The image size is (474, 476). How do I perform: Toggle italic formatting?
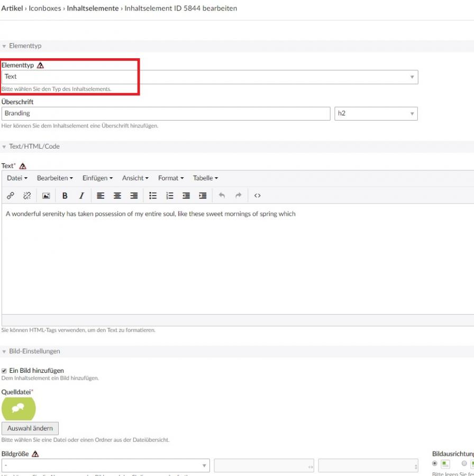click(81, 196)
